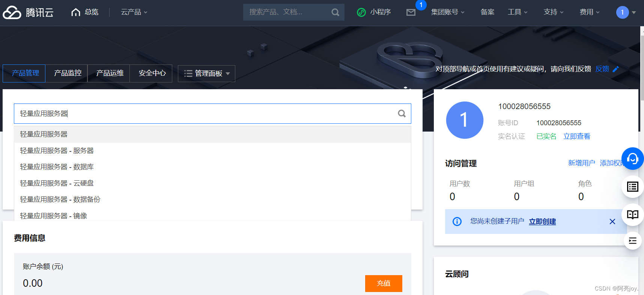Expand the 管理面板 dropdown
The image size is (644, 295).
pos(206,73)
